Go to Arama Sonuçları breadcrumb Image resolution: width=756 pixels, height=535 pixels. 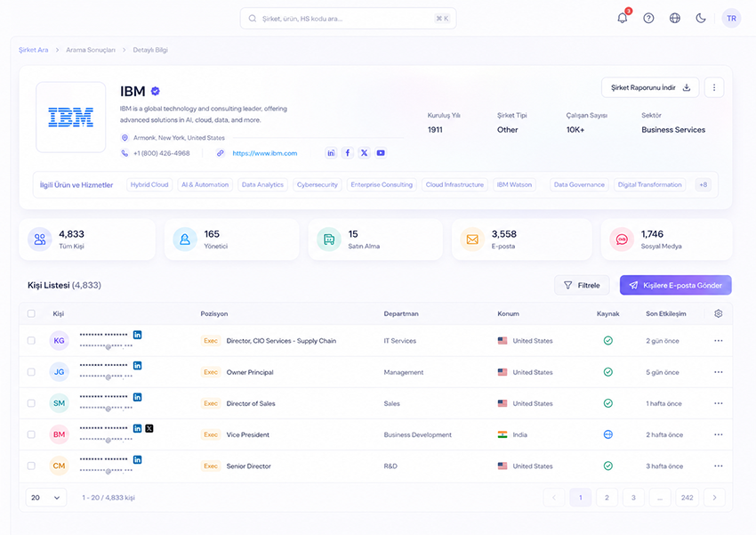click(91, 50)
